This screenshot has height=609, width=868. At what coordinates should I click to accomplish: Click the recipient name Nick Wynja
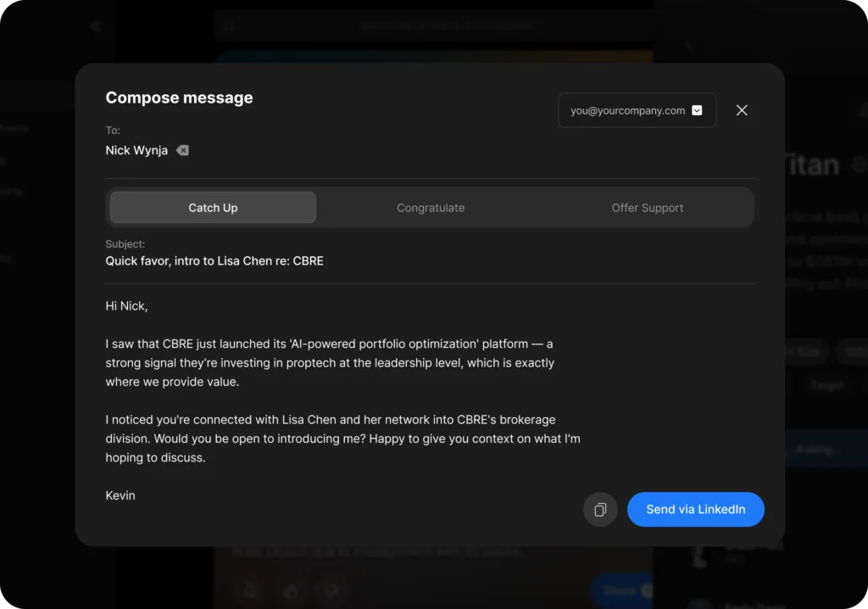pos(136,150)
